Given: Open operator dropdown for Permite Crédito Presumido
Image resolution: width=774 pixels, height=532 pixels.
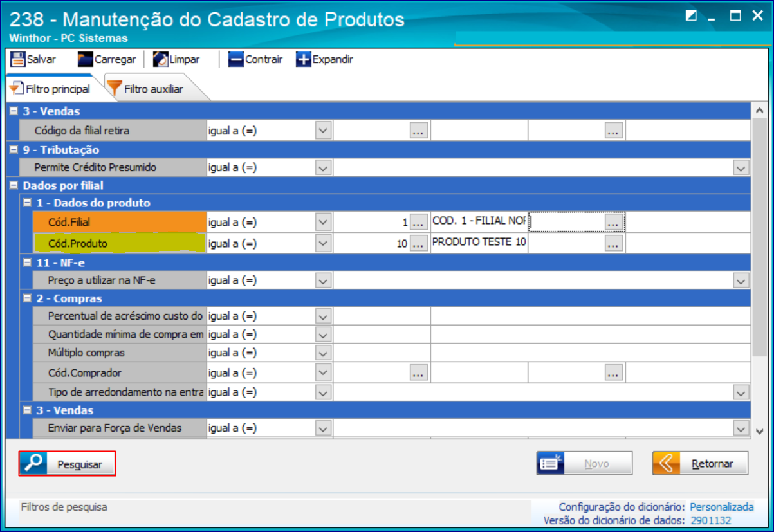Looking at the screenshot, I should point(323,167).
